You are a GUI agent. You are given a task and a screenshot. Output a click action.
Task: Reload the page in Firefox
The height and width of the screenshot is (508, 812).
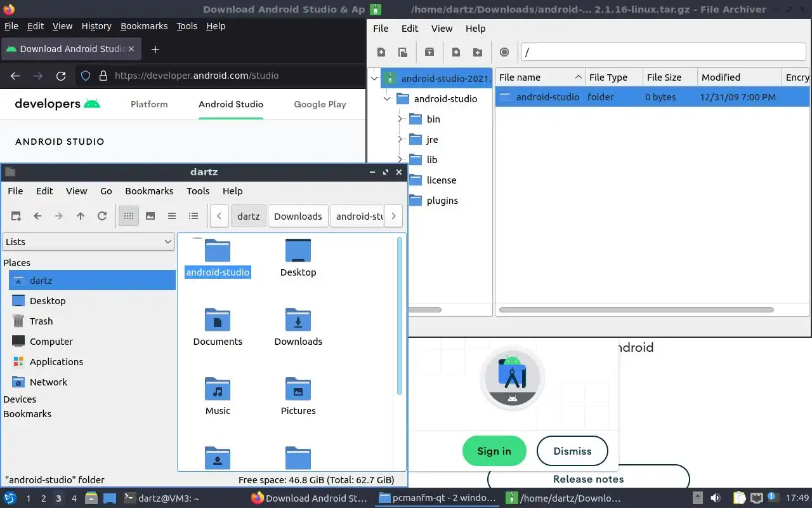[61, 76]
